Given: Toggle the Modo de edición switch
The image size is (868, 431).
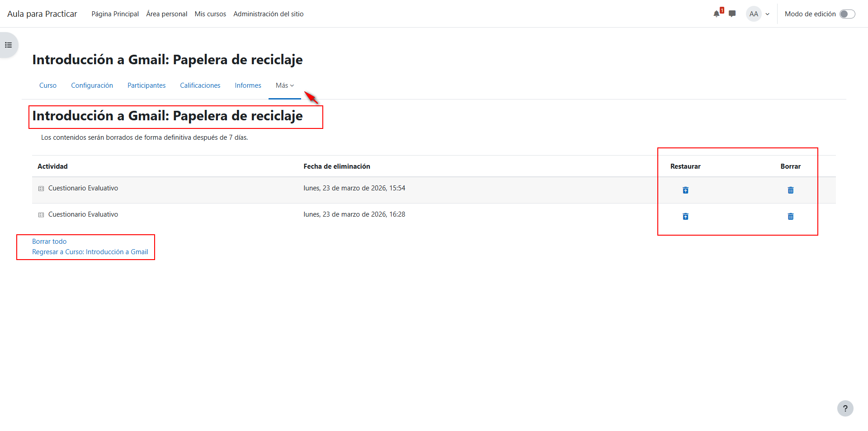Looking at the screenshot, I should pos(847,14).
